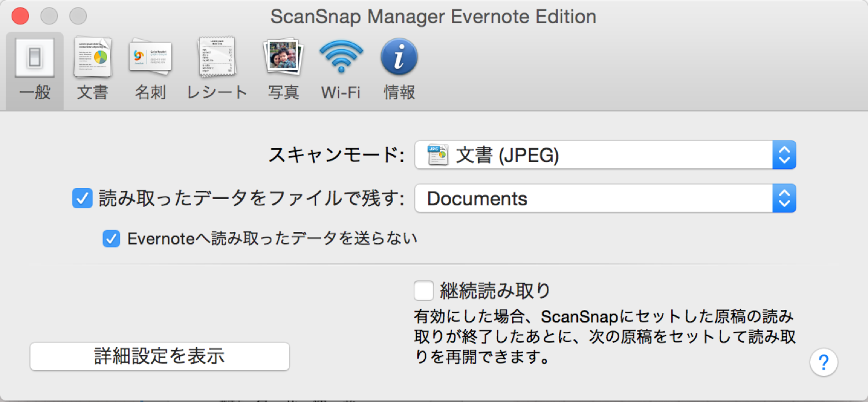
Task: Click the 詳細設定を表示 button
Action: pos(160,356)
